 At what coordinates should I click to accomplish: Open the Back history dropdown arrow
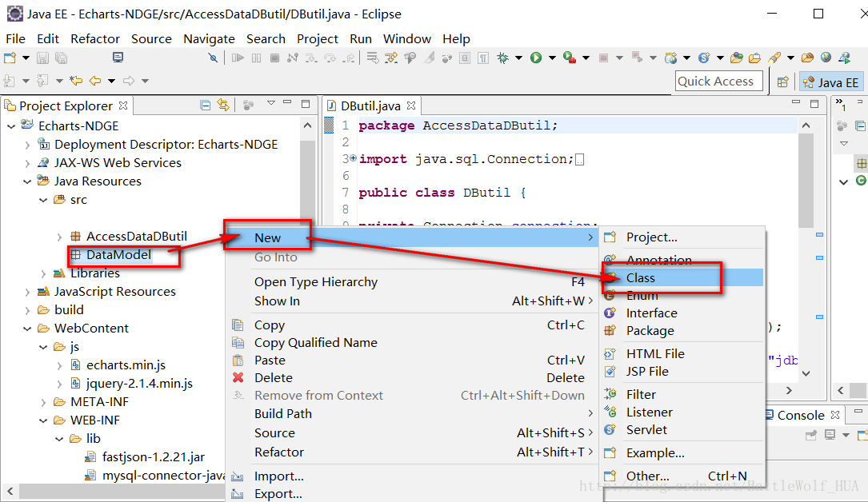click(x=111, y=81)
